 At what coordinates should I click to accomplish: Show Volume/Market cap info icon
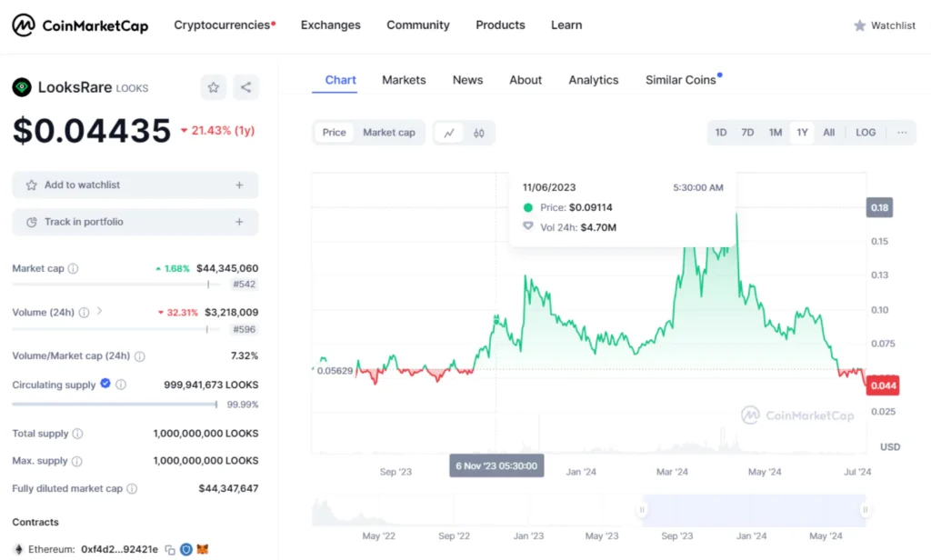click(139, 356)
